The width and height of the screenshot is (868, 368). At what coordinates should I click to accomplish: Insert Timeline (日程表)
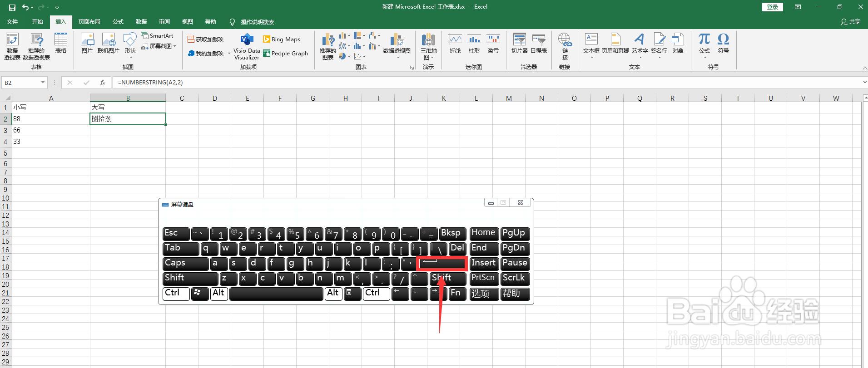(539, 44)
